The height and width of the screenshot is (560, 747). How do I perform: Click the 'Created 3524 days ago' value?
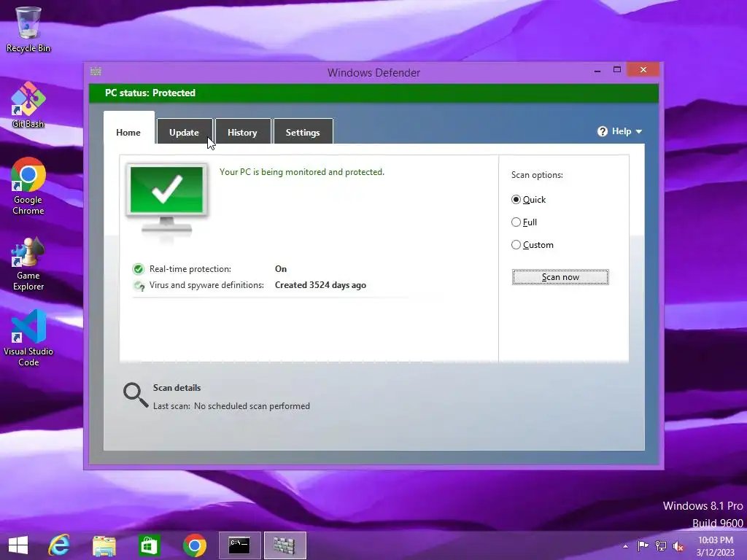(321, 285)
